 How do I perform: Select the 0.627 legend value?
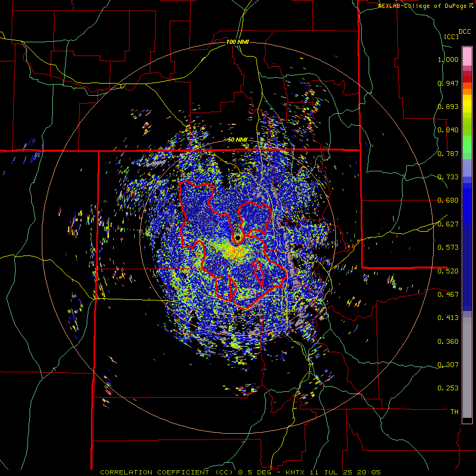click(x=448, y=224)
